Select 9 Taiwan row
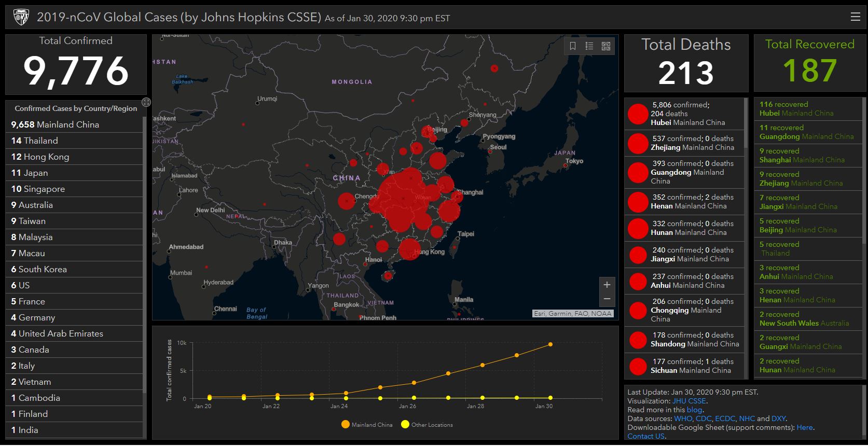This screenshot has height=447, width=868. (x=74, y=221)
